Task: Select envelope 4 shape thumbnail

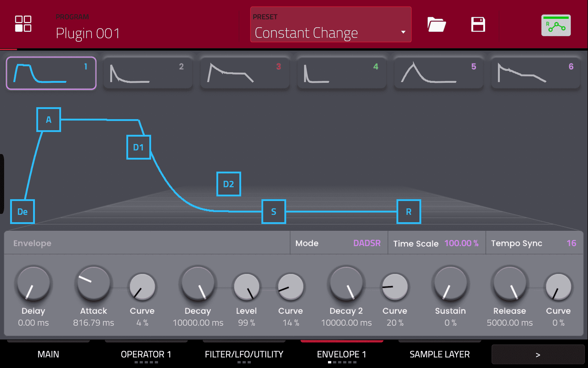Action: 342,73
